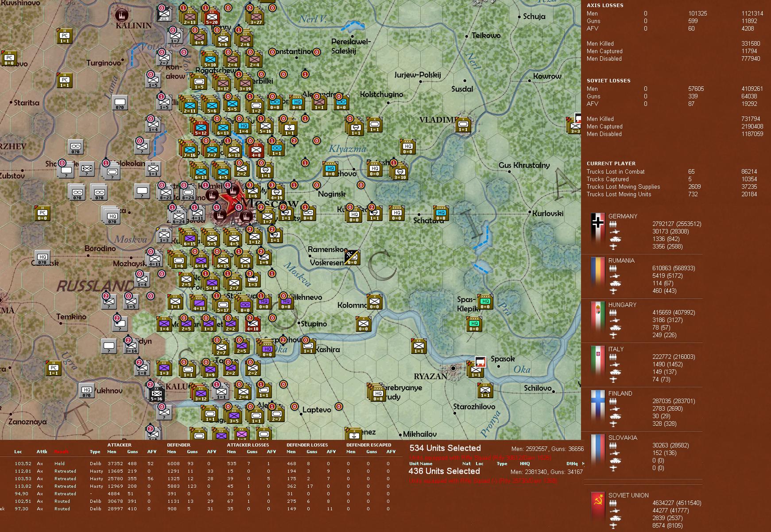This screenshot has width=771, height=532.
Task: Select the 3=27 unit counter
Action: (x=256, y=16)
